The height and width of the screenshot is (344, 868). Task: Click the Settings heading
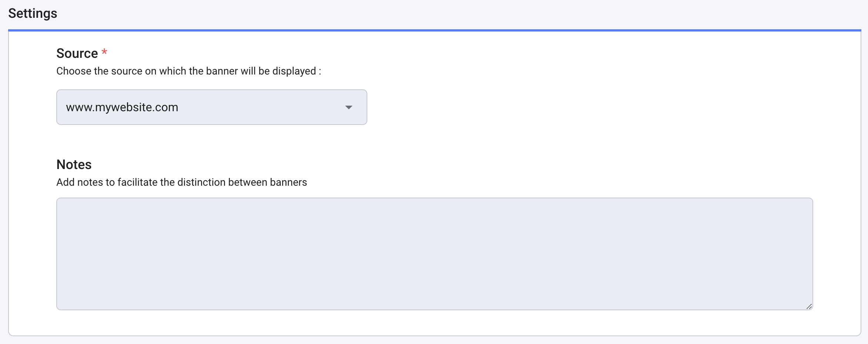[x=33, y=13]
